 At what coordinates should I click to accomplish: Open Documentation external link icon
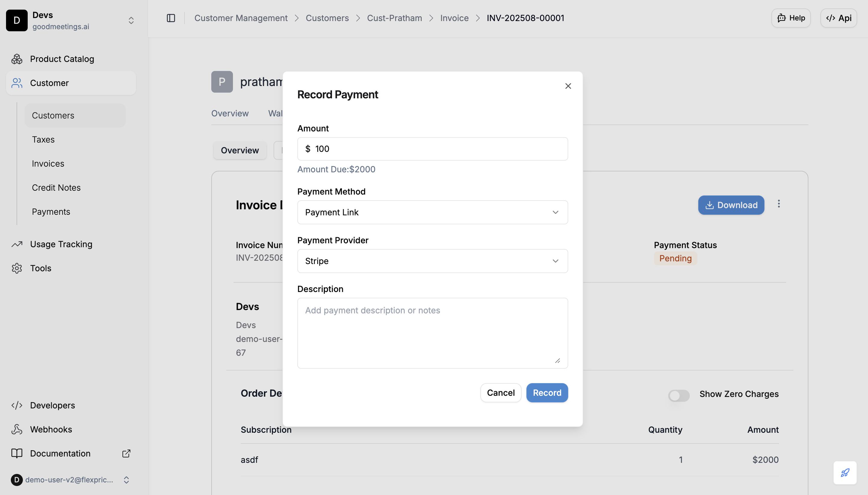click(126, 453)
